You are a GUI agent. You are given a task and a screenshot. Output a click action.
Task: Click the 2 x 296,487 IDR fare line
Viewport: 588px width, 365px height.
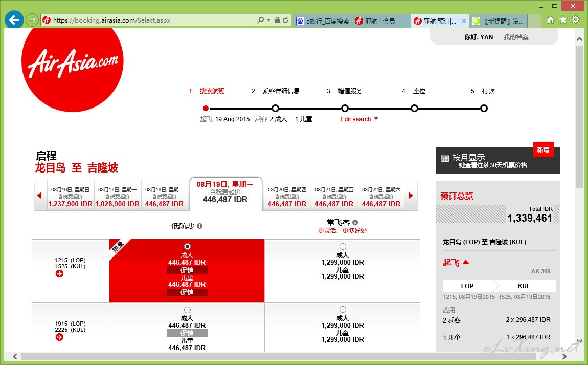click(528, 320)
